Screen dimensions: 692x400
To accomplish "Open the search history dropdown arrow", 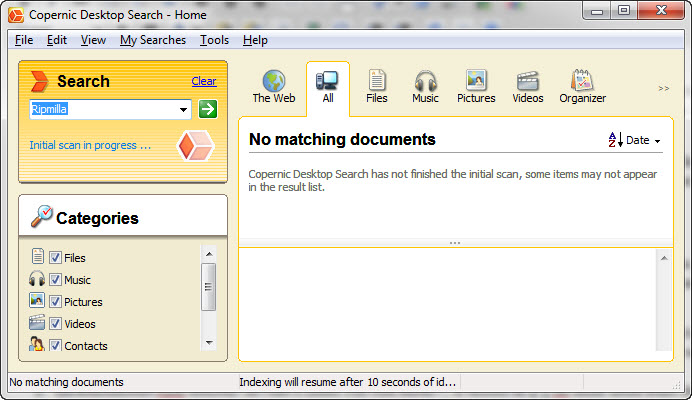I will [x=183, y=109].
